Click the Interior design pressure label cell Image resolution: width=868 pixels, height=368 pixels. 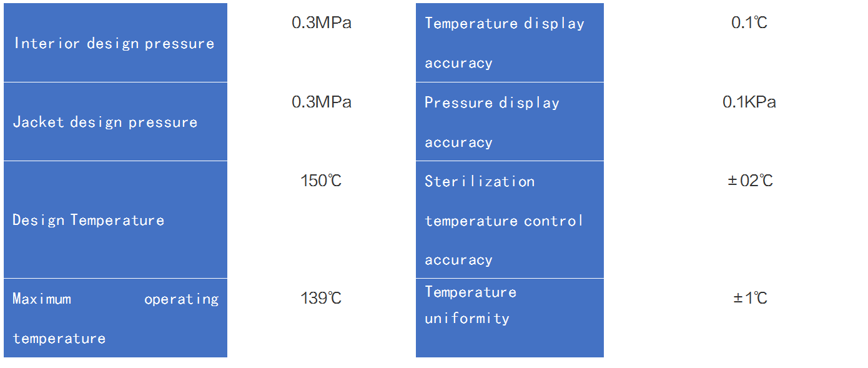pos(114,44)
